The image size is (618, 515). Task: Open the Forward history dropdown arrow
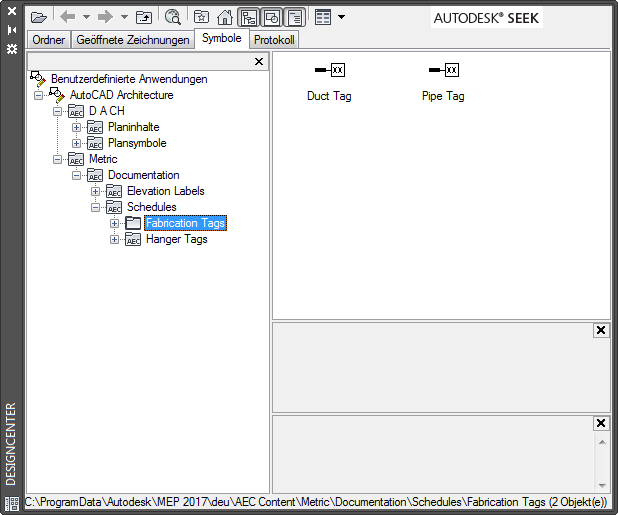pos(124,17)
